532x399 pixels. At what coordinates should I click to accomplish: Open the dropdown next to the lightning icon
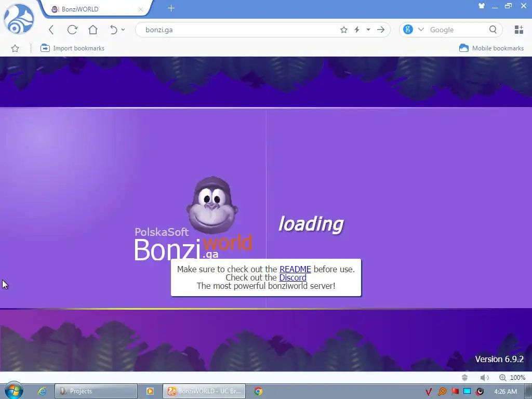[x=368, y=30]
